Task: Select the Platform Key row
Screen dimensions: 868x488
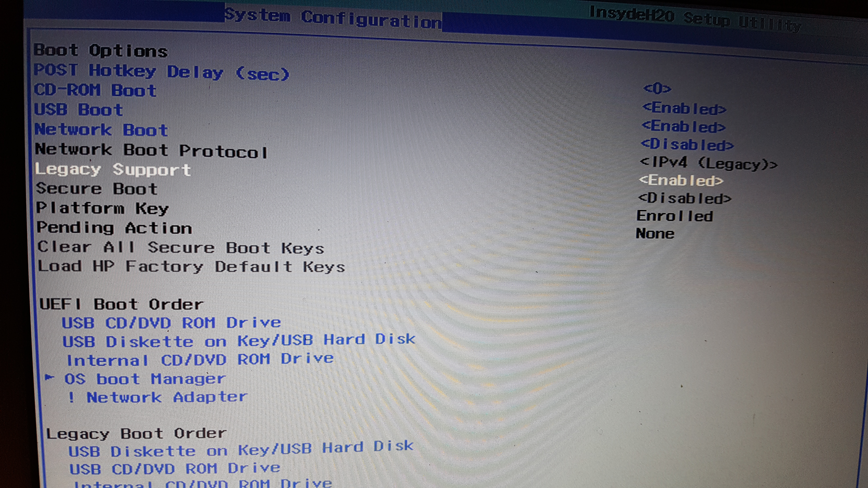Action: [x=102, y=208]
